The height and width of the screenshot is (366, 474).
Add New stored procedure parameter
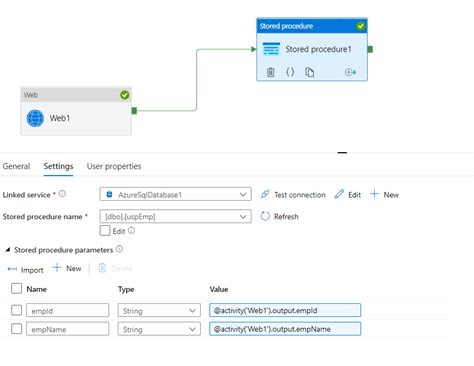click(x=67, y=268)
